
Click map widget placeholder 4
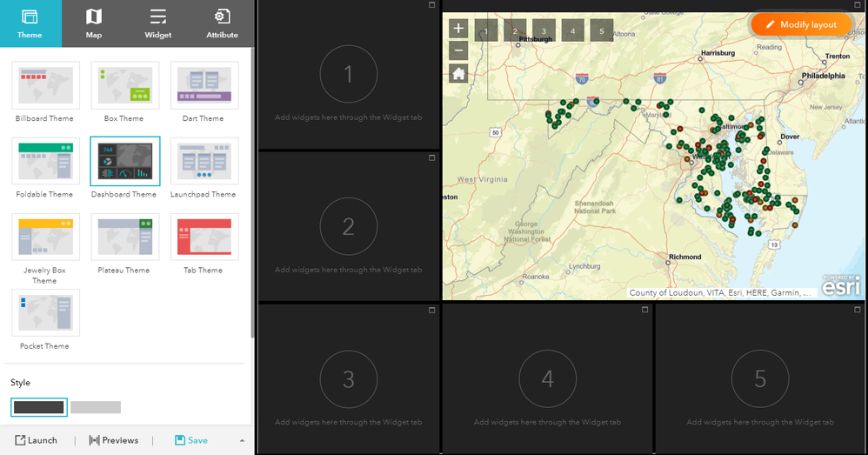[572, 31]
